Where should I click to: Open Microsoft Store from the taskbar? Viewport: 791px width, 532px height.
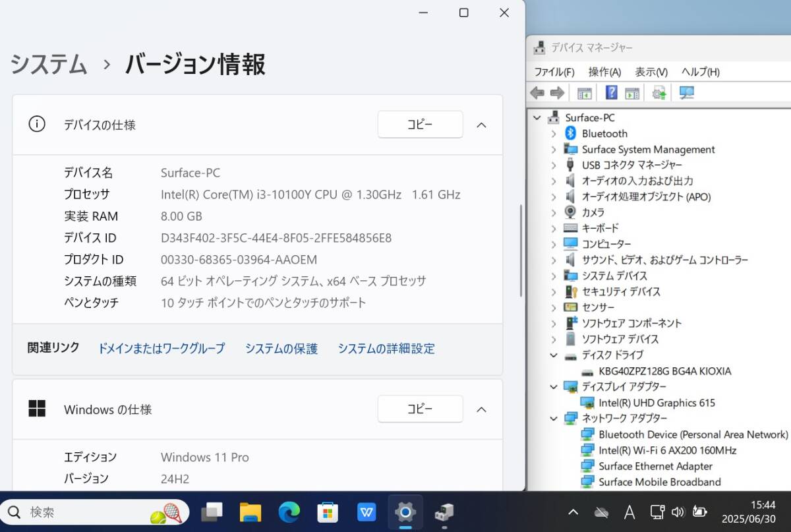(x=328, y=512)
